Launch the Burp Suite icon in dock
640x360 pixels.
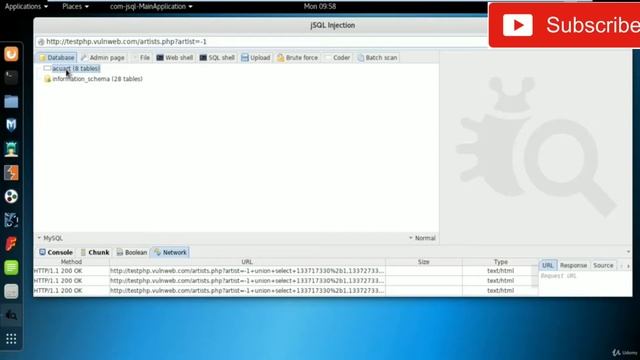click(11, 173)
